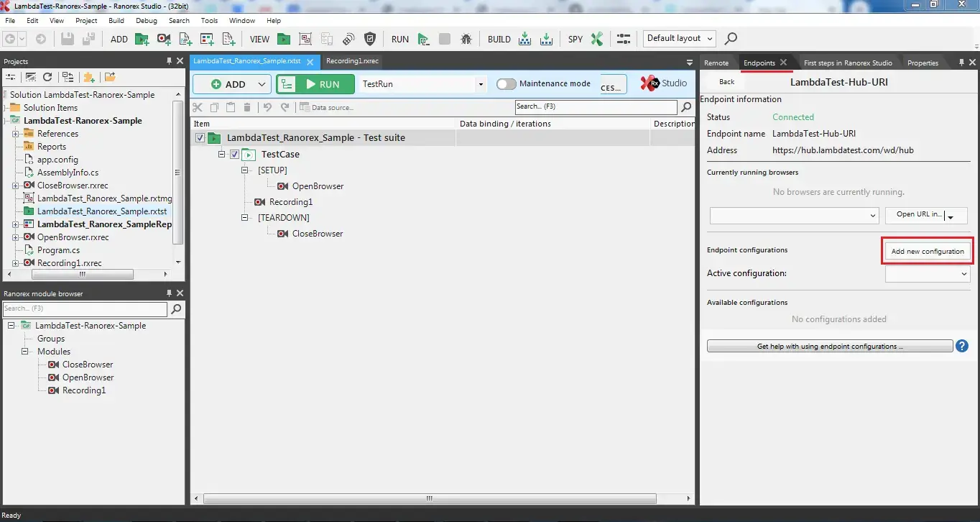Click the horizontal scrollbar under test suite
This screenshot has width=980, height=522.
tap(429, 498)
